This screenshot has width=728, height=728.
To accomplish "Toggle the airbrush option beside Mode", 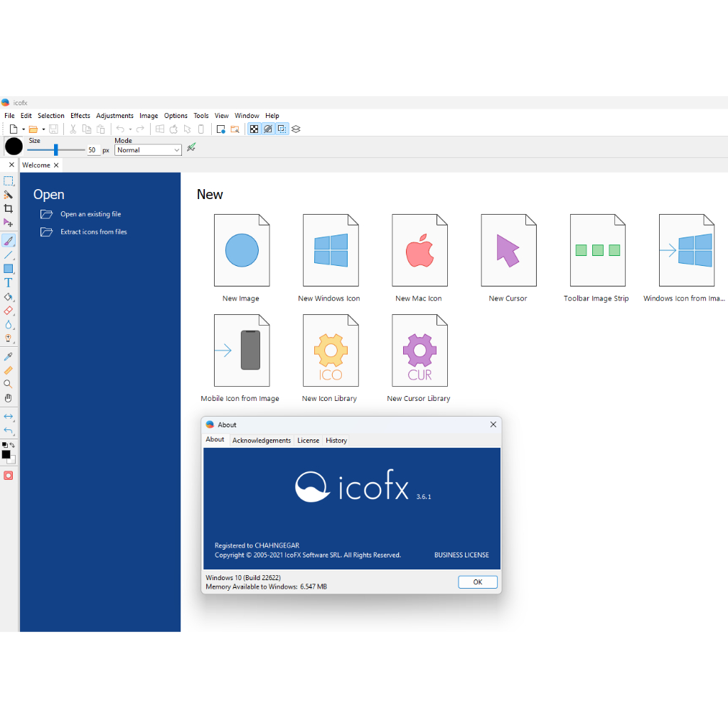I will pyautogui.click(x=191, y=148).
